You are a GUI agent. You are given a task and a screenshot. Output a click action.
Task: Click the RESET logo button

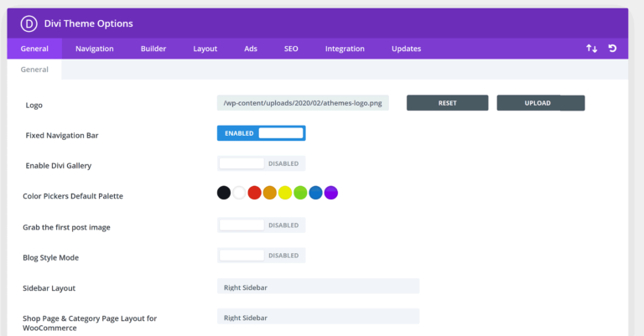[x=447, y=103]
